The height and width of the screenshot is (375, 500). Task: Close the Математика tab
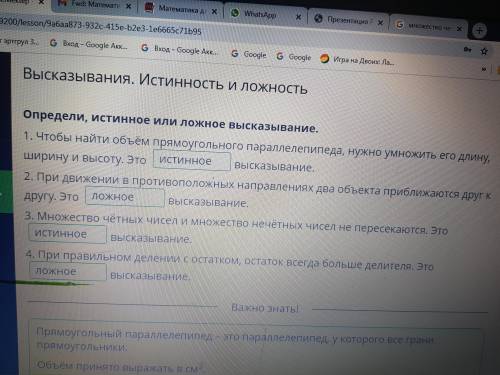click(214, 12)
